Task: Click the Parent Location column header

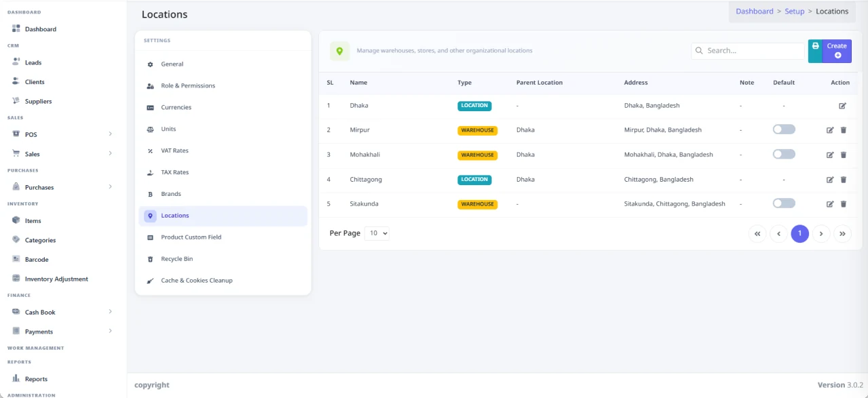Action: point(540,83)
